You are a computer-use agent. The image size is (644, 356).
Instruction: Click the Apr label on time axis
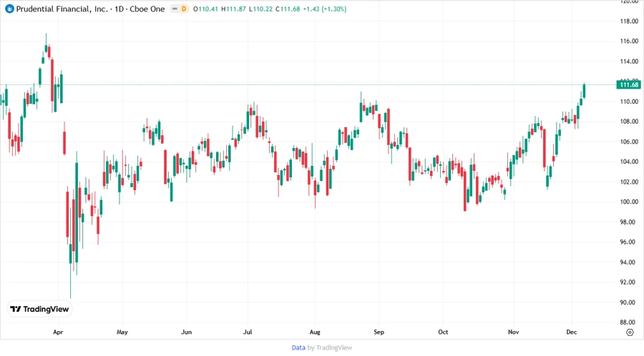58,332
